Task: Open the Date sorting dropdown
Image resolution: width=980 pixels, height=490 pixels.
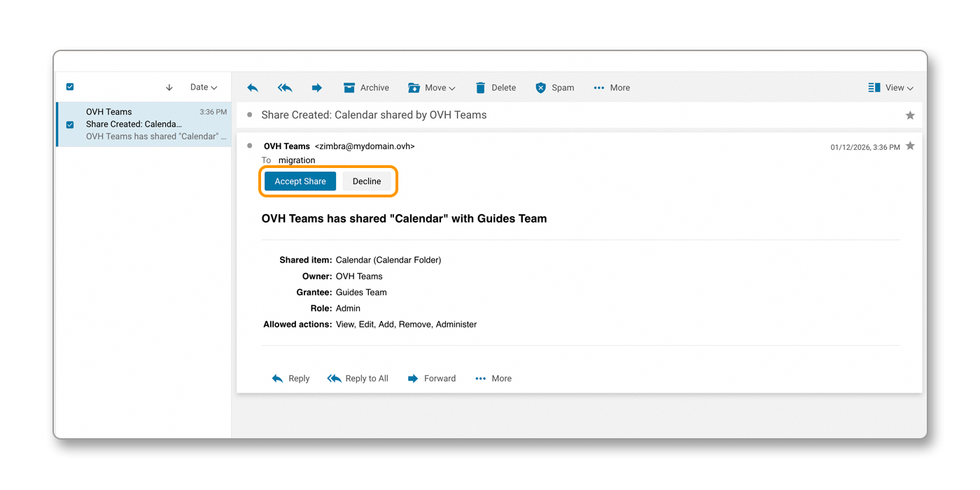Action: (203, 87)
